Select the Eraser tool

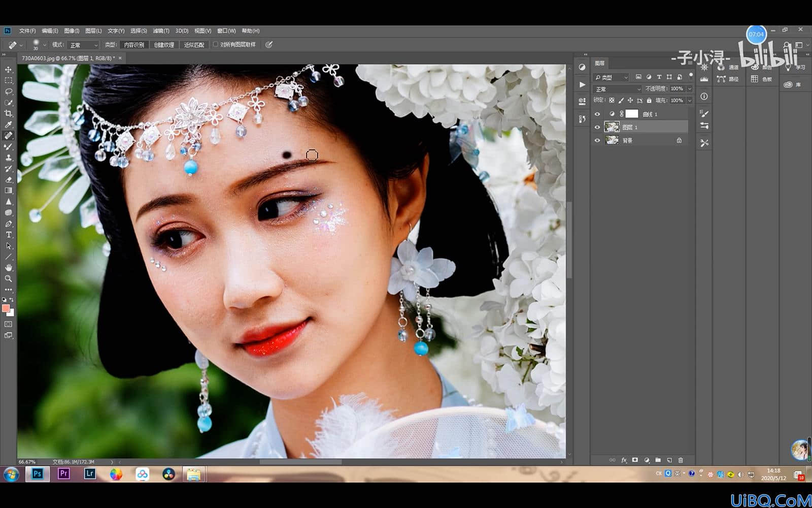click(x=9, y=180)
